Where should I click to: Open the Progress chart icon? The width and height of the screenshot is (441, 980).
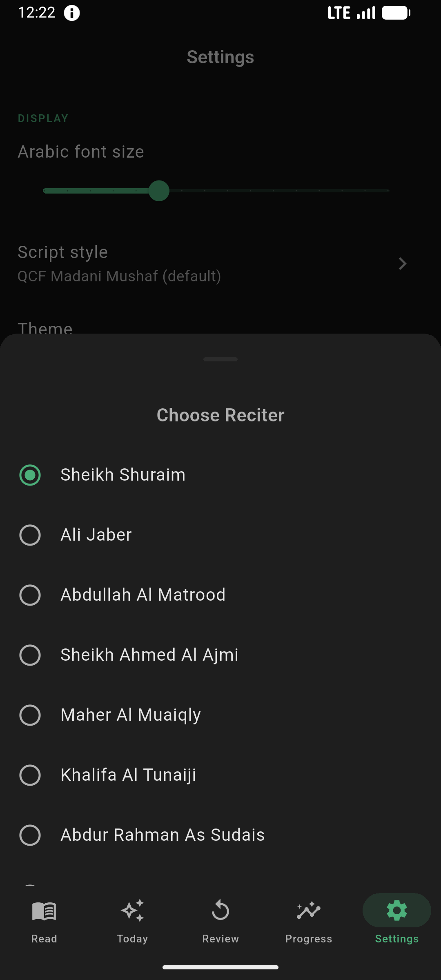309,911
